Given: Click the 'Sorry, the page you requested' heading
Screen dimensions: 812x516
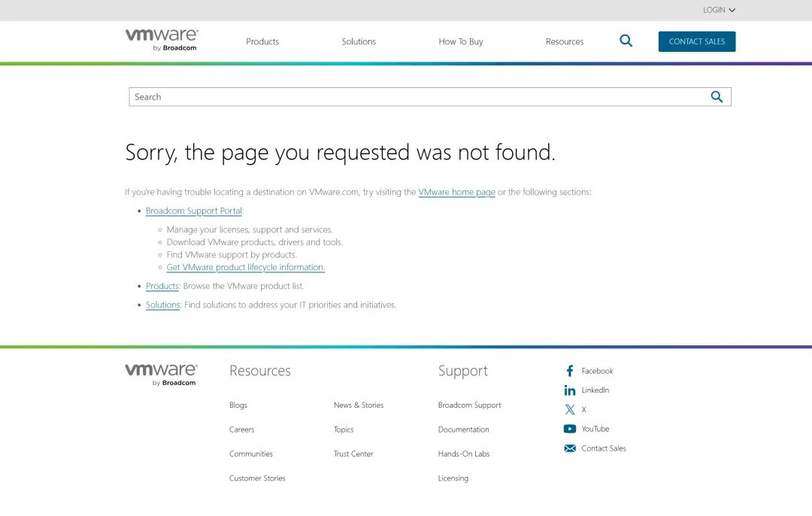Looking at the screenshot, I should 341,153.
